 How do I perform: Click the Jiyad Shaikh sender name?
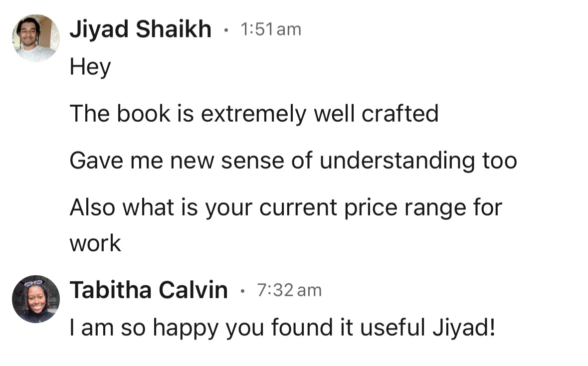click(x=140, y=30)
